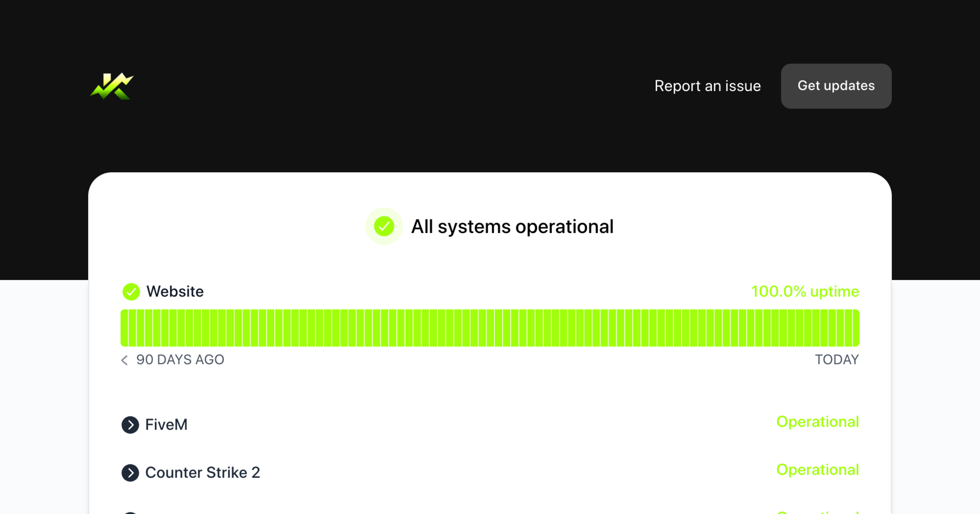
Task: Click the middle of the uptime bar
Action: click(x=490, y=328)
